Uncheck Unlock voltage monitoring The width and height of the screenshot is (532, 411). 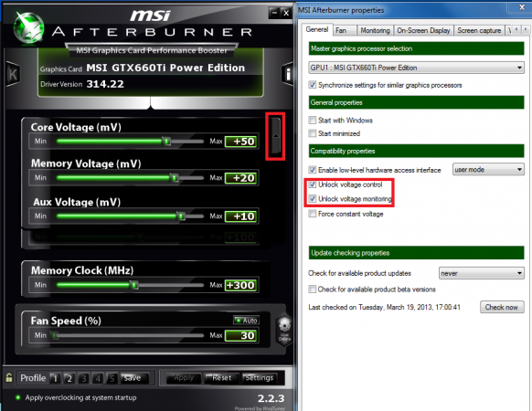pyautogui.click(x=312, y=199)
